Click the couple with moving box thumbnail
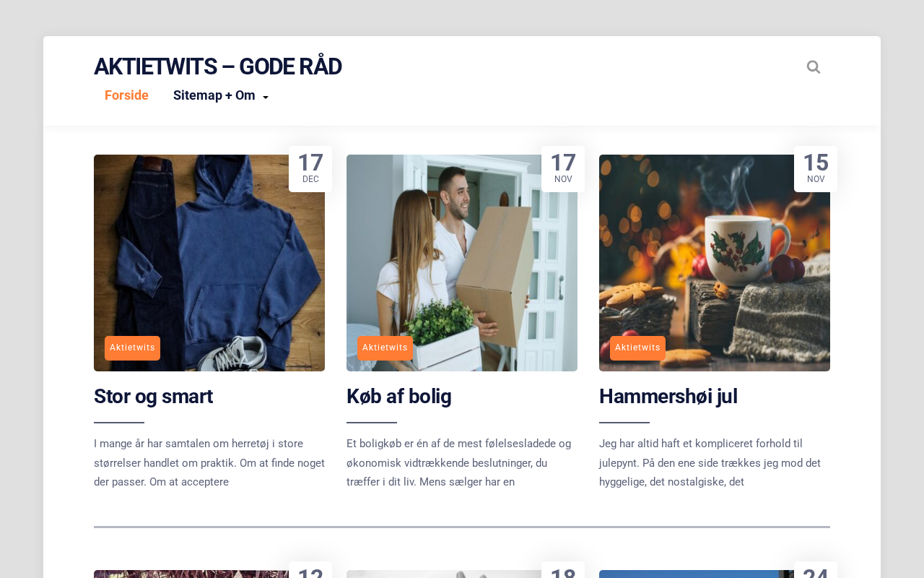This screenshot has width=924, height=578. (462, 263)
